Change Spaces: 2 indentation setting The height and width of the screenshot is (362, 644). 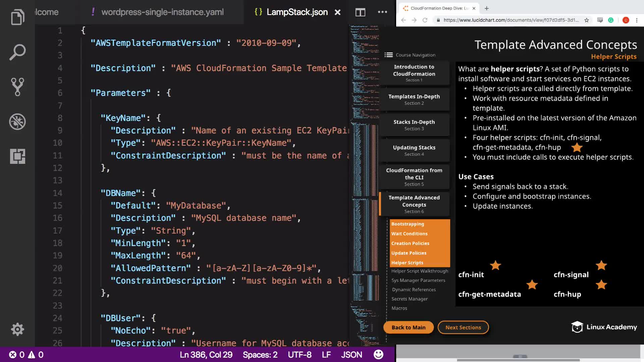click(260, 355)
